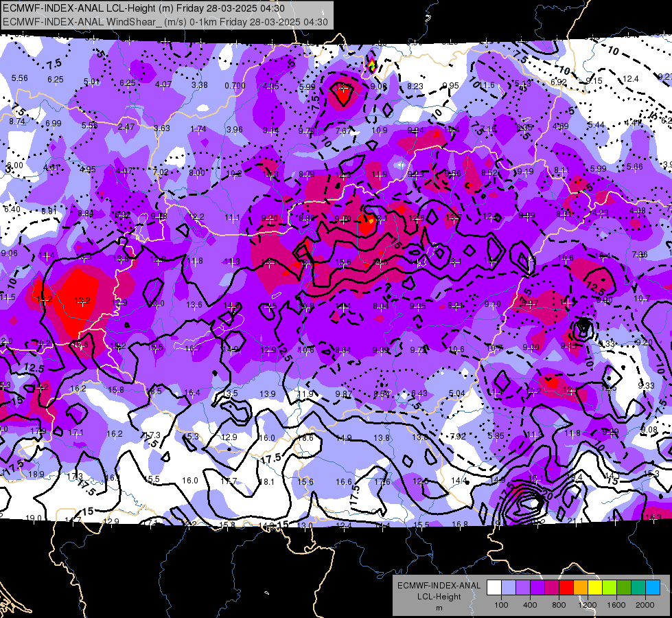672x618 pixels.
Task: Select the red legend color swatch
Action: (566, 588)
